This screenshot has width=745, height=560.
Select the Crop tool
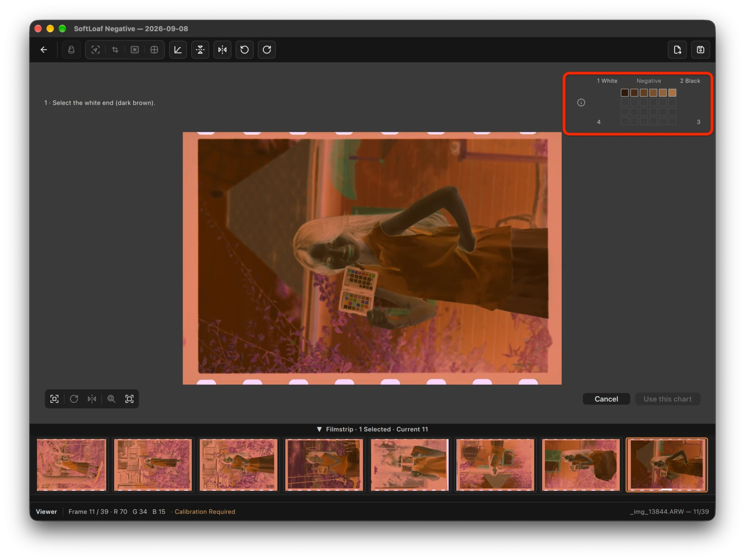[115, 50]
